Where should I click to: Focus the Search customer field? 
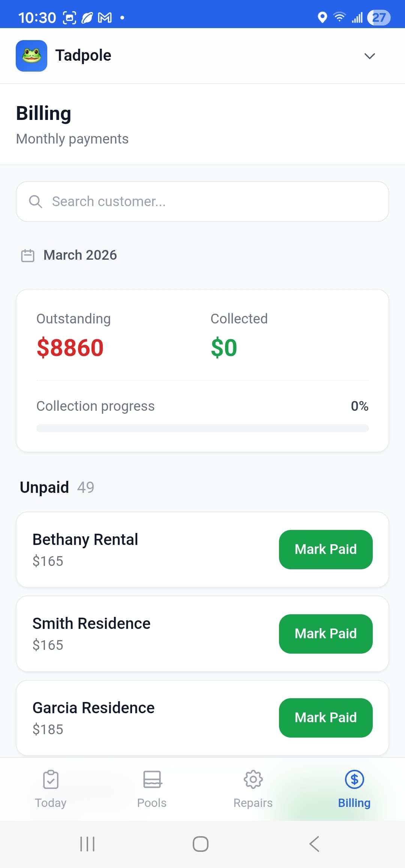[210, 202]
